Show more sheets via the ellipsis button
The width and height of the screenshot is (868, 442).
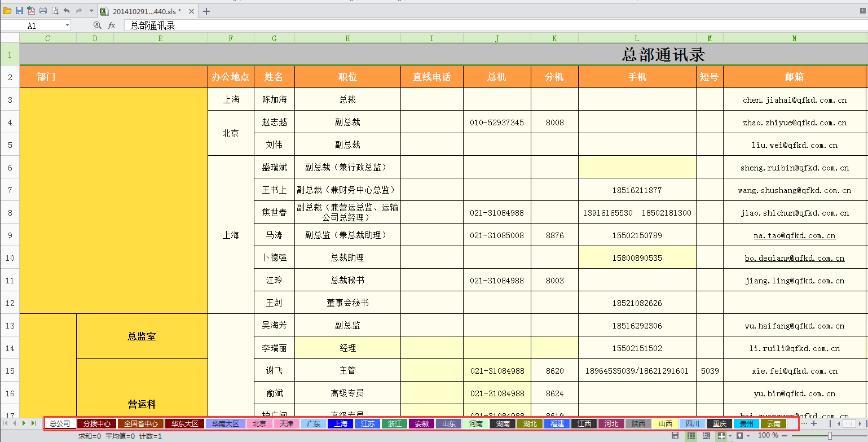pos(804,423)
